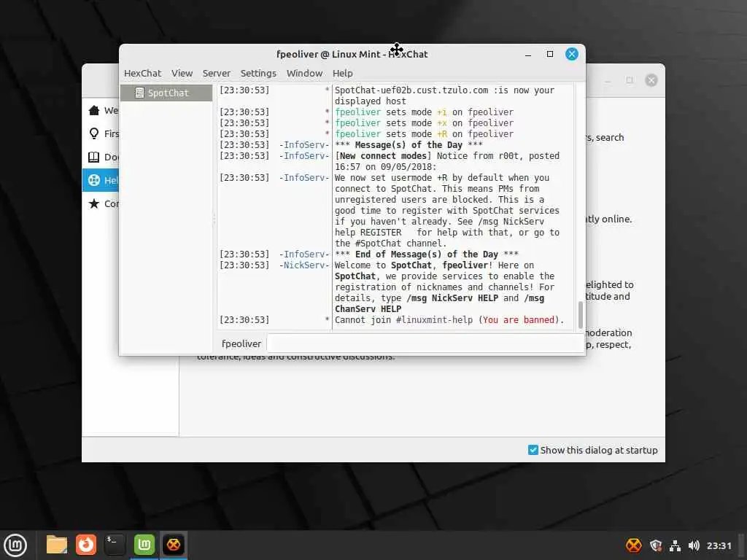Screen dimensions: 747x560
Task: Click the HexChat system tray icon
Action: point(634,545)
